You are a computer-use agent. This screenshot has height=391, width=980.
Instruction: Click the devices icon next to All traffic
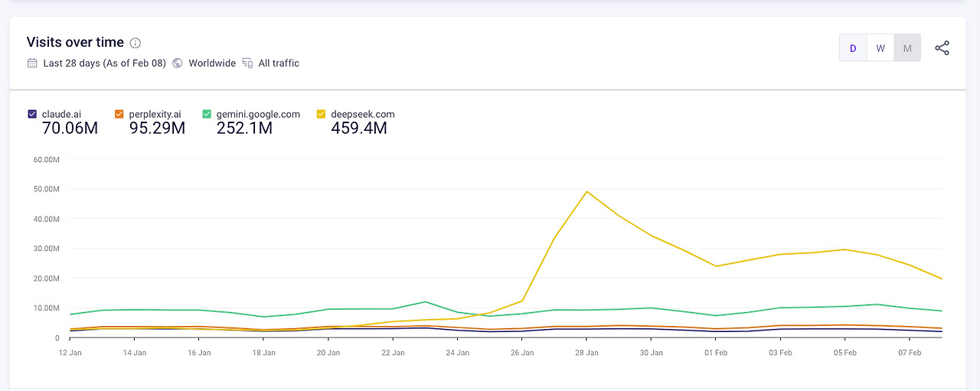(x=247, y=64)
